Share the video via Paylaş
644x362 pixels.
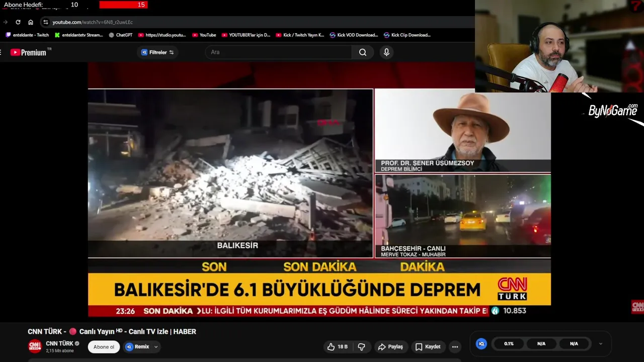390,347
